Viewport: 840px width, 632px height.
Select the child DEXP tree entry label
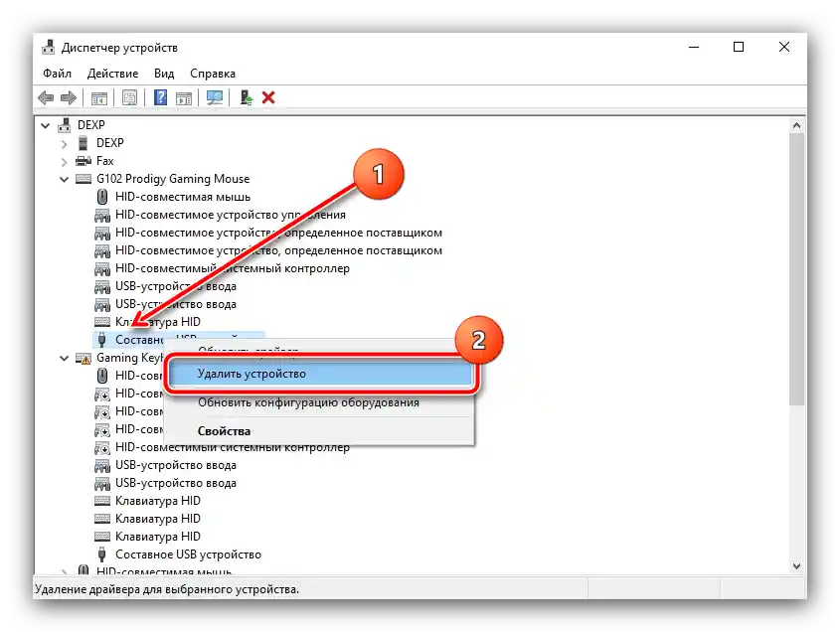(x=109, y=143)
